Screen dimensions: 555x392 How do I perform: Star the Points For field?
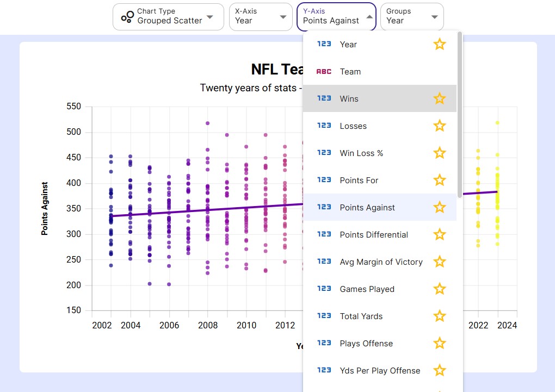439,181
